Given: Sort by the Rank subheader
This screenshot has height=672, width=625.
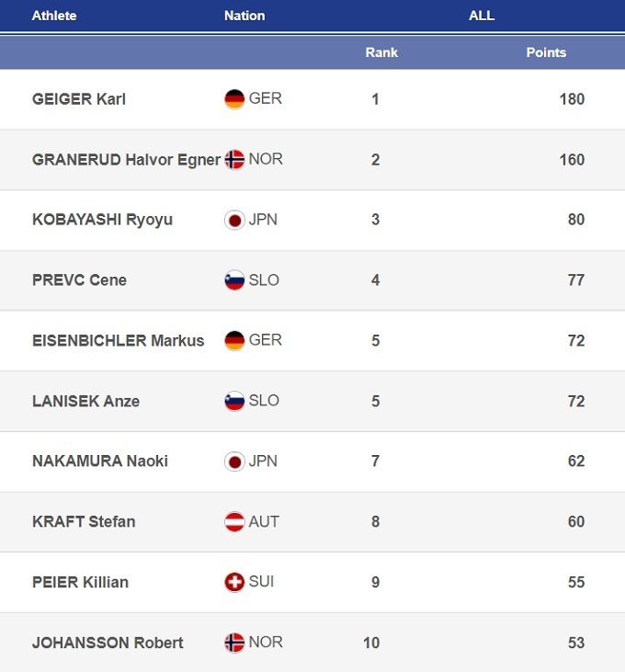Looking at the screenshot, I should point(381,52).
